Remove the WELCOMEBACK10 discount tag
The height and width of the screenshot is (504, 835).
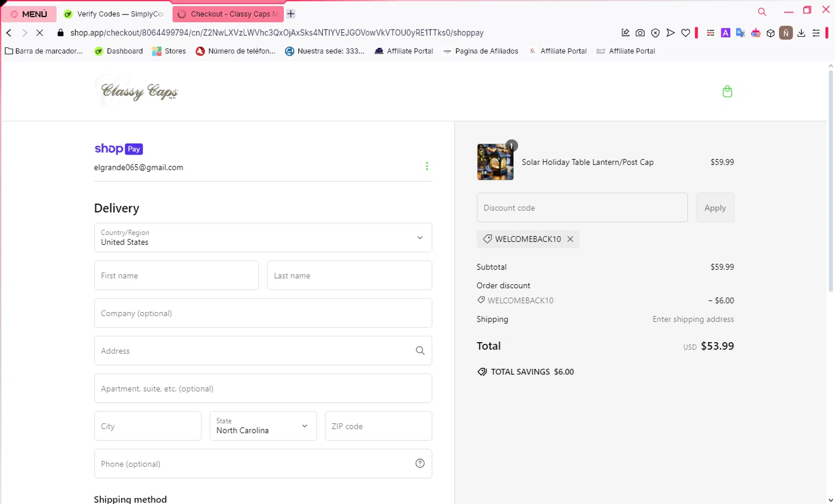[x=570, y=239]
